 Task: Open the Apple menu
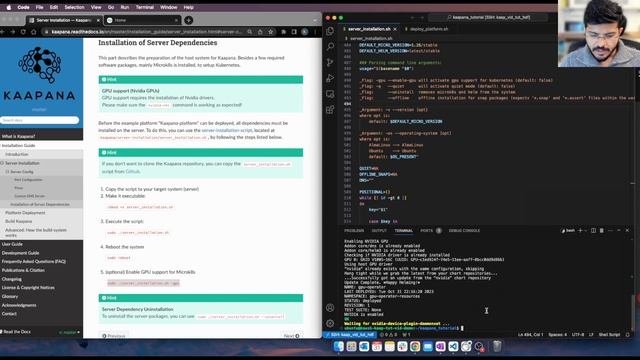[9, 7]
